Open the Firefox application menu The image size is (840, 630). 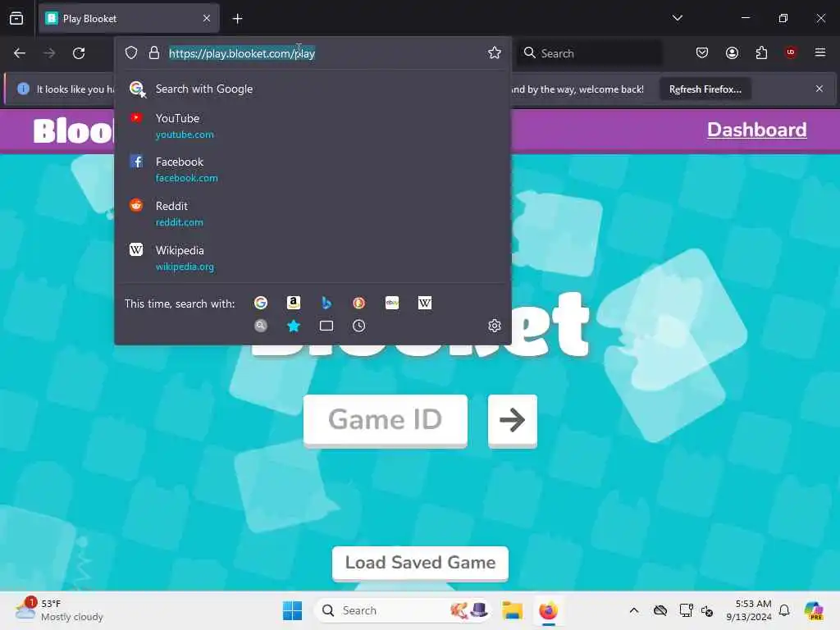[820, 52]
